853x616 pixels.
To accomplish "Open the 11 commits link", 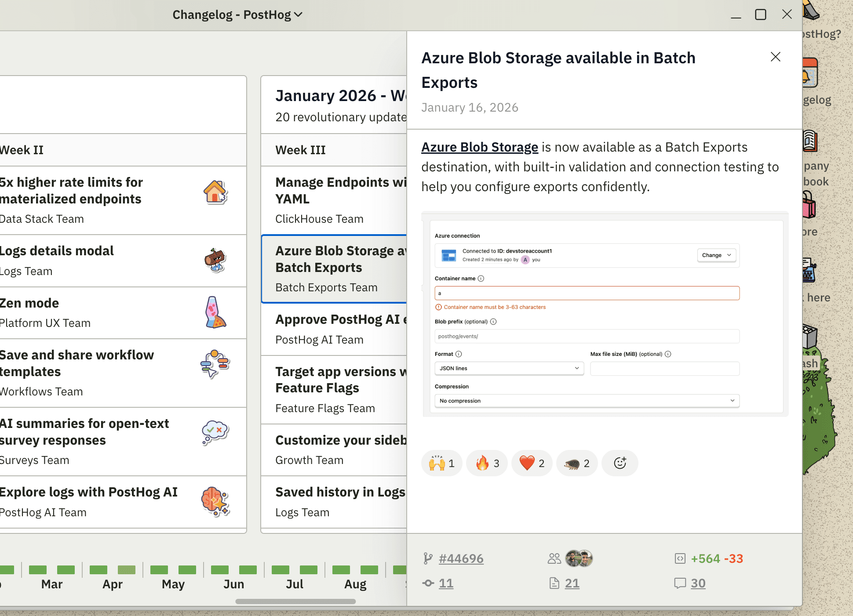I will pos(446,583).
